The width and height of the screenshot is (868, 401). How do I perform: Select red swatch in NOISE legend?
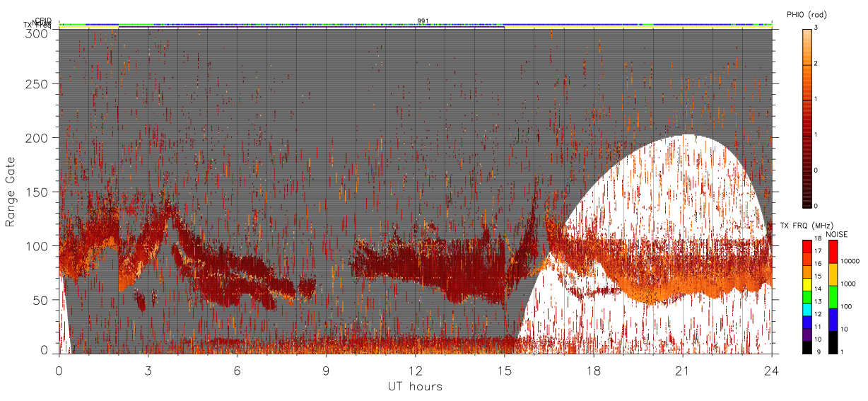coord(832,252)
